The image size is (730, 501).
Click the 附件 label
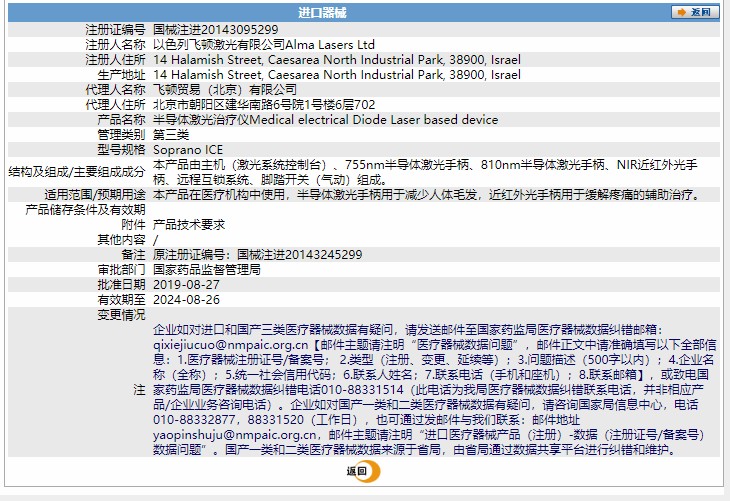click(133, 224)
